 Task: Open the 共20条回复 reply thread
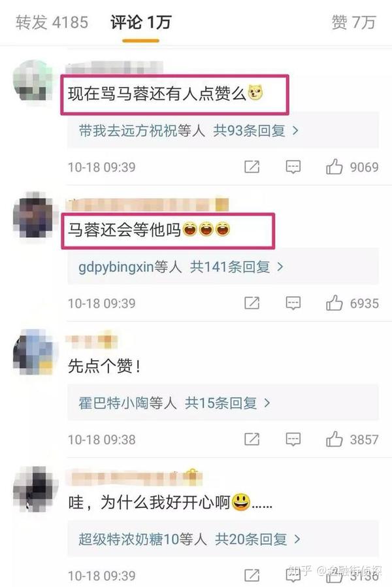coord(257,539)
